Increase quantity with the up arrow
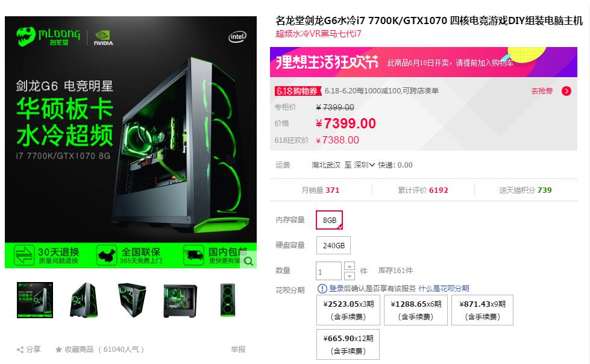The width and height of the screenshot is (590, 364). pyautogui.click(x=349, y=266)
